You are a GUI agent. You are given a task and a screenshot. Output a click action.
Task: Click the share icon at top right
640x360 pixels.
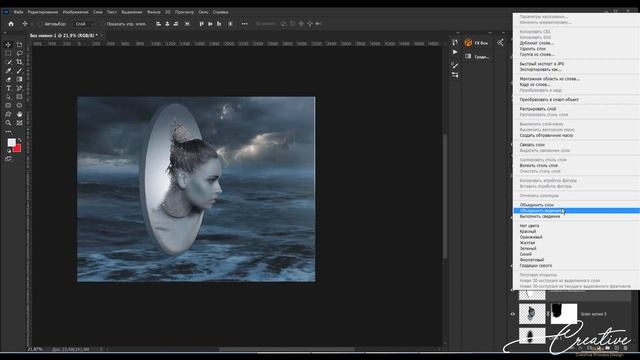pos(500,42)
